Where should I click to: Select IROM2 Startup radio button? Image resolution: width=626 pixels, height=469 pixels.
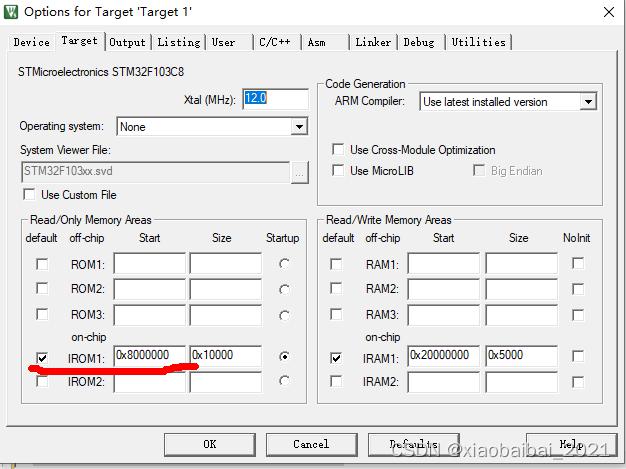coord(284,381)
